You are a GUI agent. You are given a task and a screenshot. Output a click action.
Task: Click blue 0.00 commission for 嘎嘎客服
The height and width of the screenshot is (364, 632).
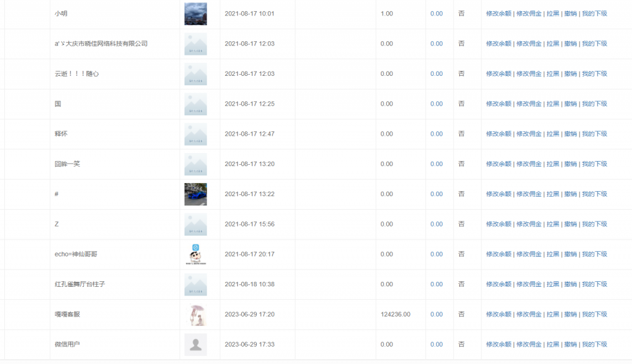(x=436, y=315)
